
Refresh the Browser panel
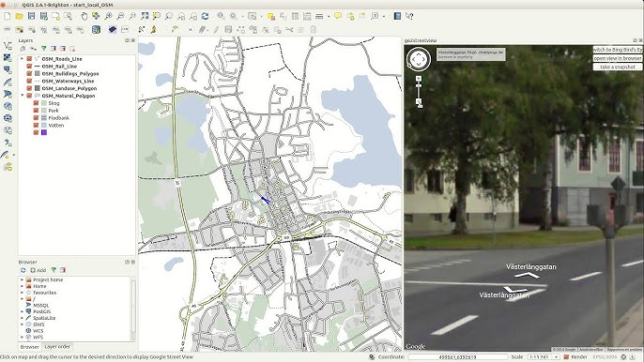point(23,270)
